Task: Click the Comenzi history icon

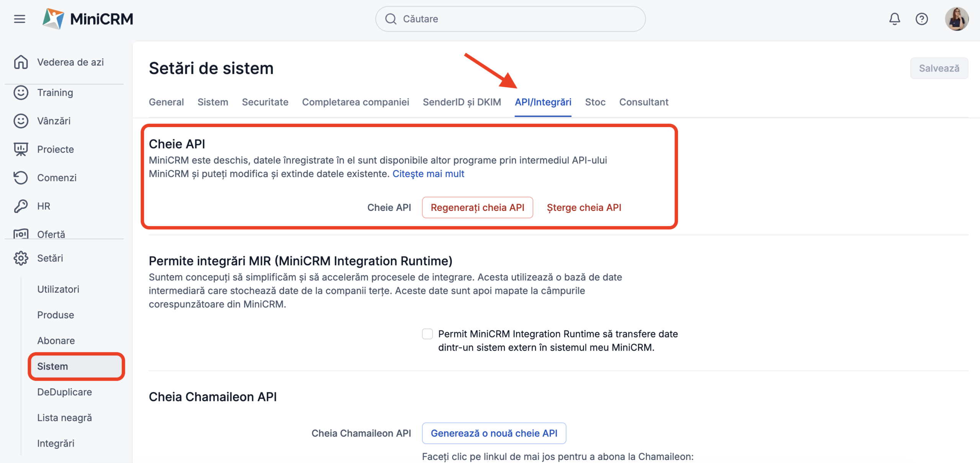Action: point(21,178)
